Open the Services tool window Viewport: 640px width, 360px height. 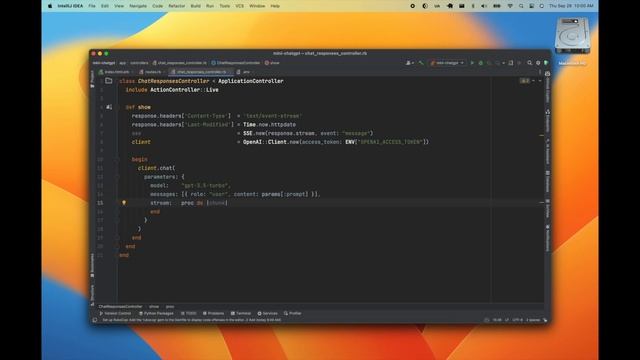(x=267, y=313)
